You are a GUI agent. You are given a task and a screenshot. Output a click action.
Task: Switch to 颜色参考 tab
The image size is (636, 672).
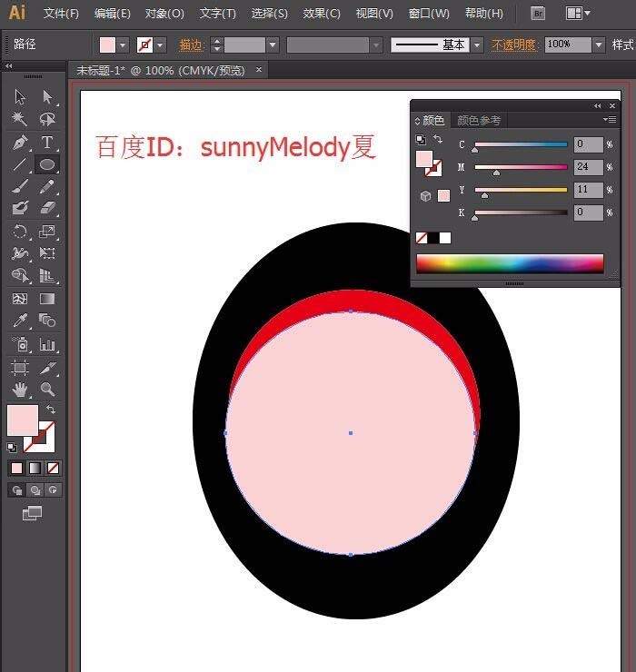(x=479, y=121)
